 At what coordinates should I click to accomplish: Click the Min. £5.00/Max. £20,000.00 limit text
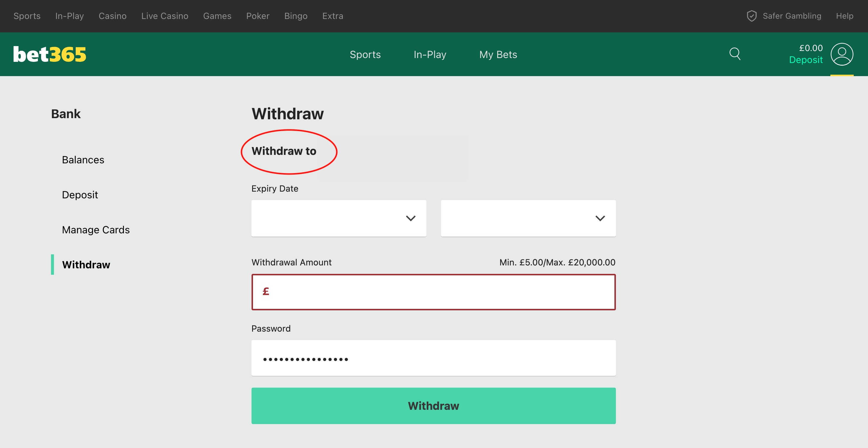[x=557, y=262]
